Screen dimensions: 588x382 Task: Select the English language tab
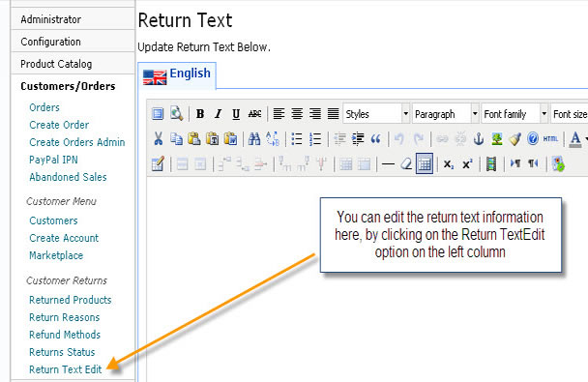tap(177, 75)
